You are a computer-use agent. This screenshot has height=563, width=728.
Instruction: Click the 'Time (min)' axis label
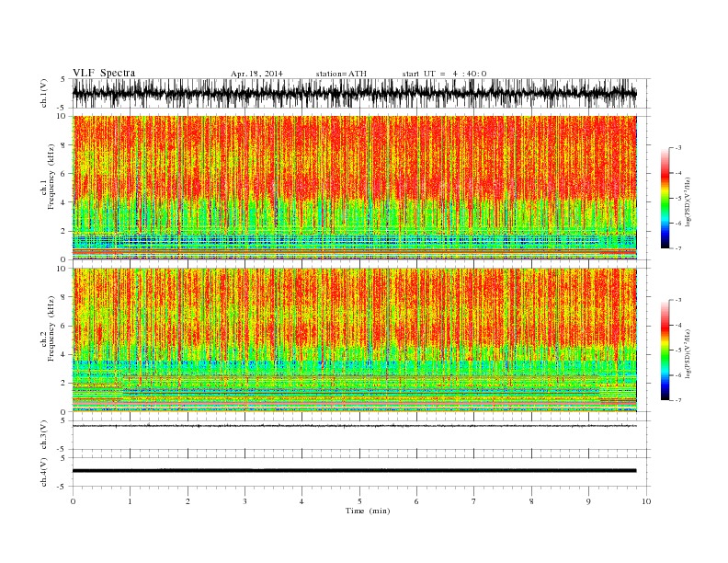point(368,511)
